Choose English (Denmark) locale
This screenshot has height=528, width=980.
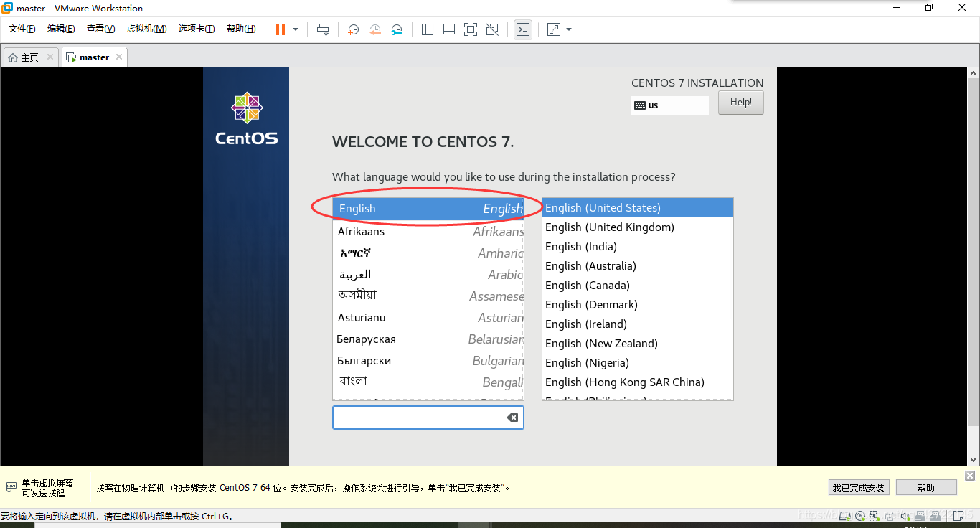[637, 304]
